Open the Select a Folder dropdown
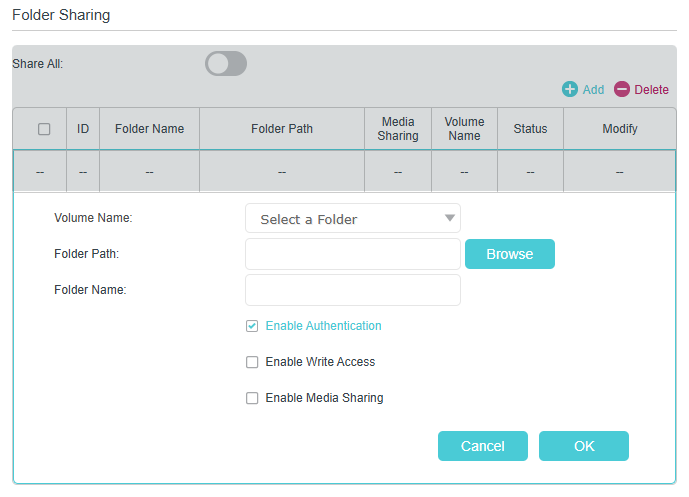The image size is (689, 497). pos(353,218)
